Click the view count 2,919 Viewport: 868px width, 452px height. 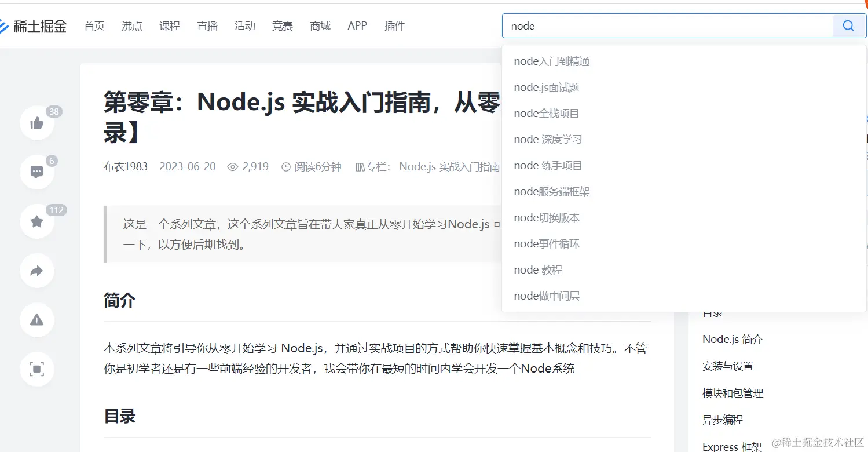[248, 167]
